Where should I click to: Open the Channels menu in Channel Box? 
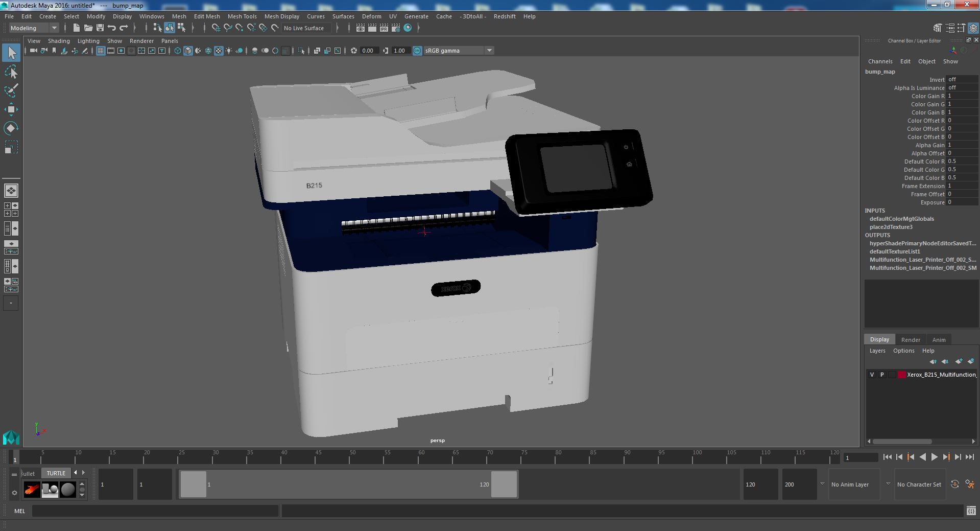(x=880, y=61)
